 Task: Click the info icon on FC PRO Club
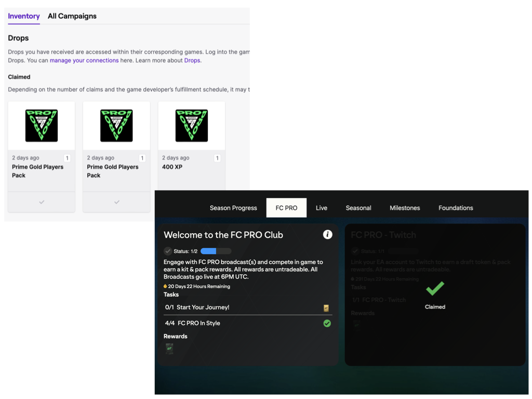(x=327, y=234)
